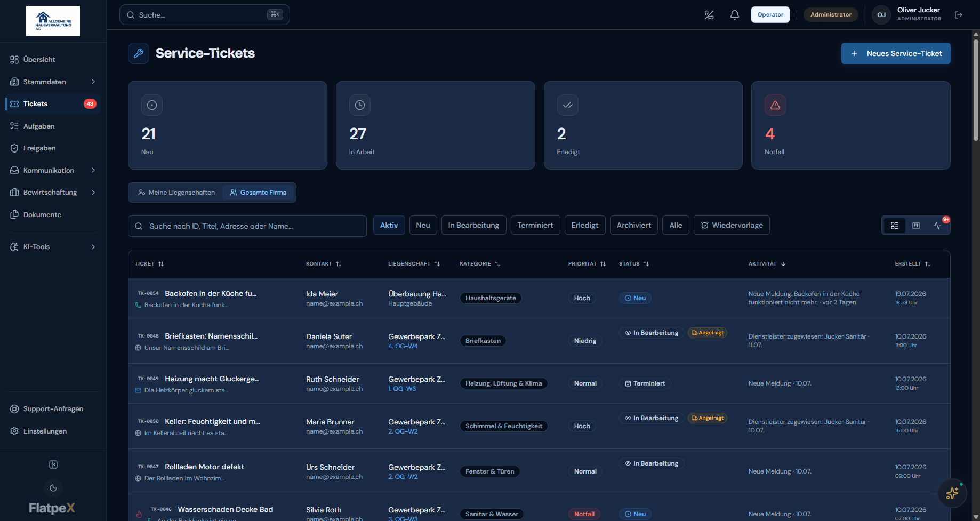The width and height of the screenshot is (980, 521).
Task: Filter tickets by Erledigt tab
Action: click(585, 225)
